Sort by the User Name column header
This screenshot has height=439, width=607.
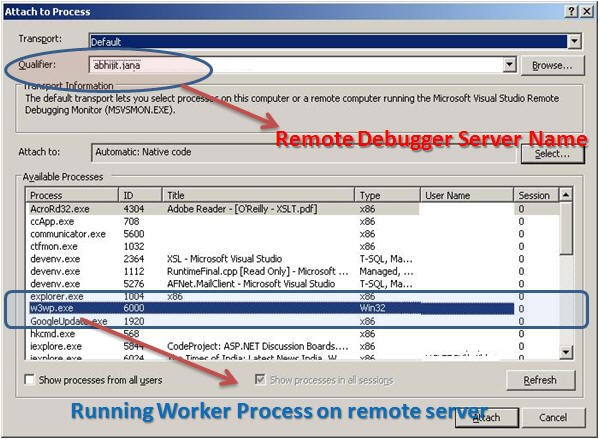pos(467,195)
